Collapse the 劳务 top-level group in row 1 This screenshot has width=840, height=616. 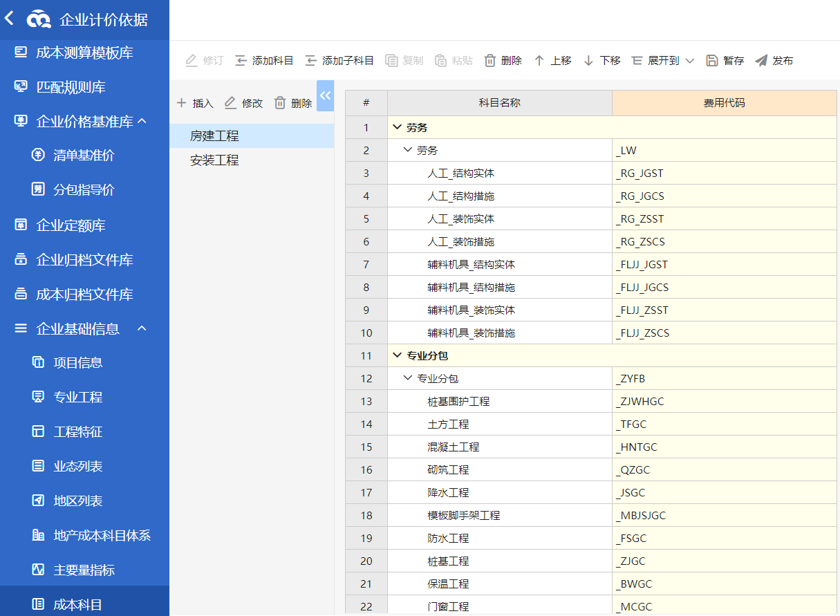click(398, 127)
